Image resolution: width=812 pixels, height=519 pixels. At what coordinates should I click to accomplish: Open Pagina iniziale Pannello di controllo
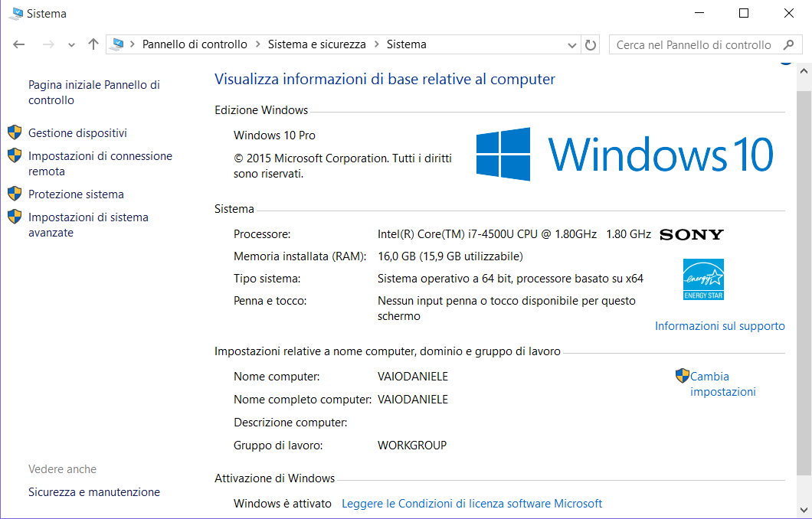[x=94, y=93]
